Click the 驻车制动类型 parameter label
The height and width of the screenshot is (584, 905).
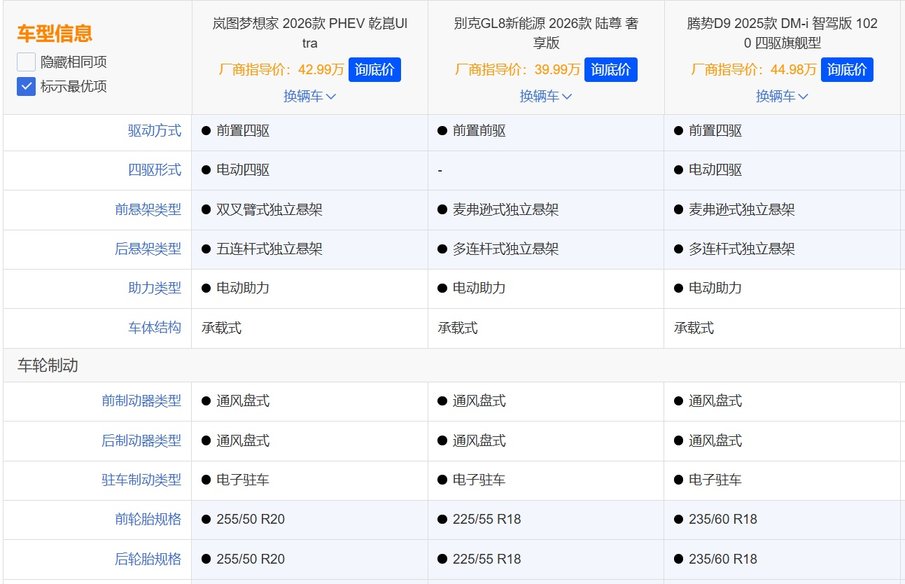tap(141, 480)
